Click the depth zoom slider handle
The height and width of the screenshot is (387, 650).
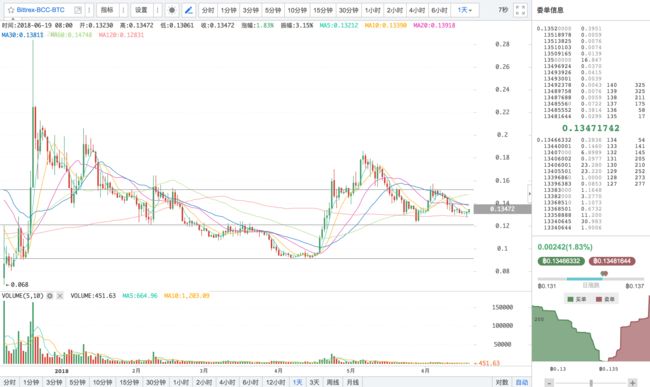coord(591,383)
